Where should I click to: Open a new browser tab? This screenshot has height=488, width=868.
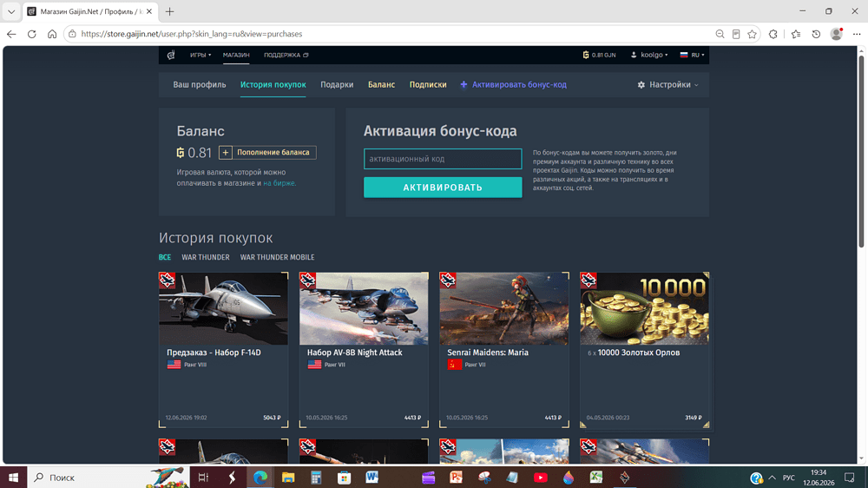(x=170, y=11)
